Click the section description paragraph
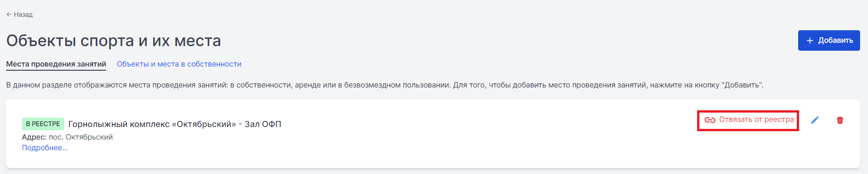Viewport: 868px width, 174px height. [385, 85]
